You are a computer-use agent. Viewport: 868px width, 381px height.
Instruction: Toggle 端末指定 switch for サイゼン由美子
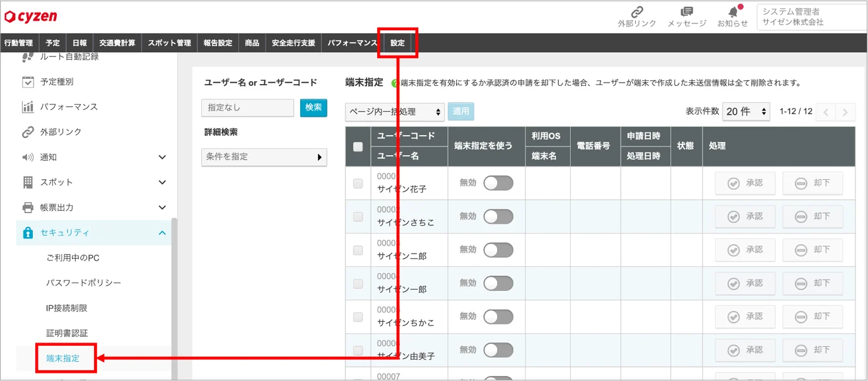point(498,350)
